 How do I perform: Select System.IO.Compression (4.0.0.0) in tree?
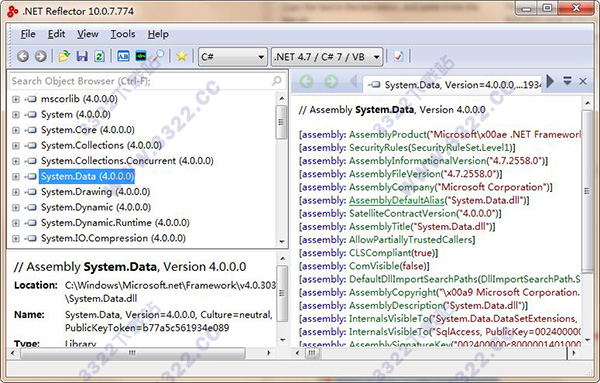tap(113, 238)
